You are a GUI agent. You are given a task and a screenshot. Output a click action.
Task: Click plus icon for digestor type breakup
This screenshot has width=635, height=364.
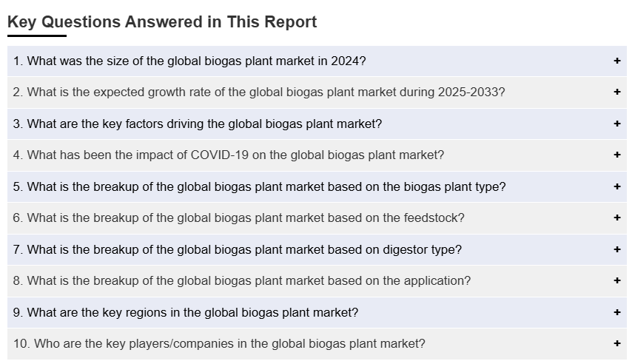click(617, 249)
